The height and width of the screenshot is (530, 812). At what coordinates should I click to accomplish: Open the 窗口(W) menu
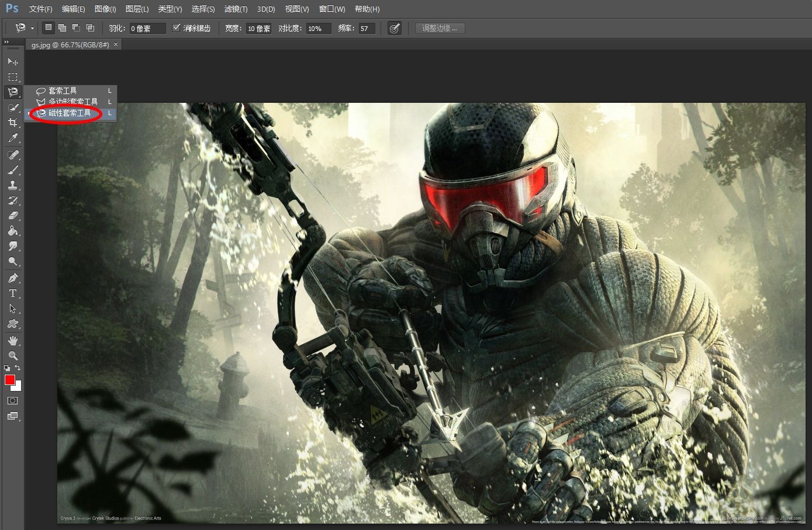point(332,9)
